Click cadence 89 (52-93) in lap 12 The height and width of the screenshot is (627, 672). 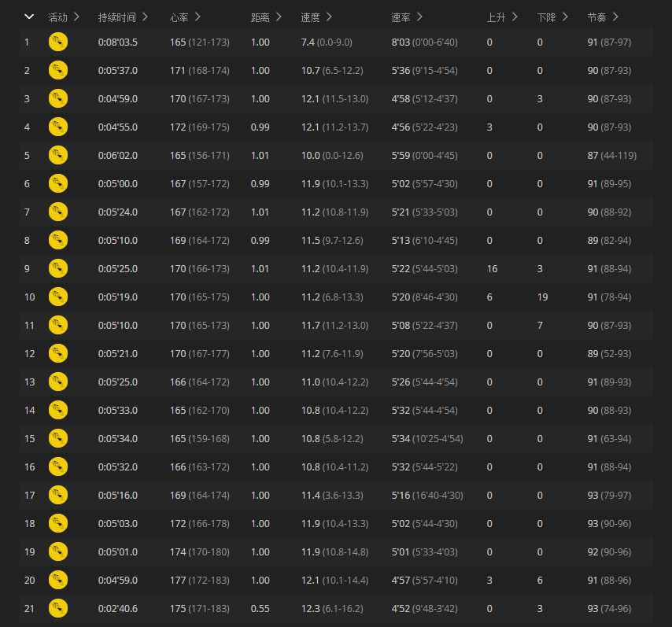pyautogui.click(x=609, y=353)
